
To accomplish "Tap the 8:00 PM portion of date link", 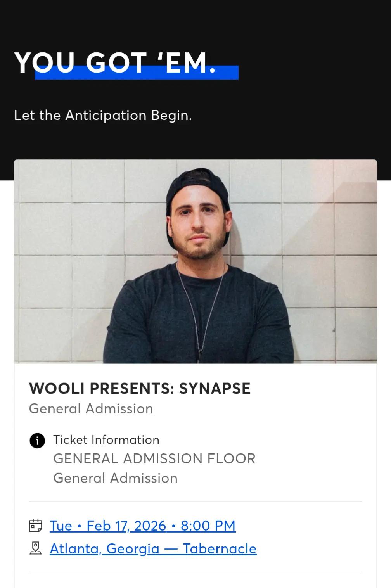I will coord(208,526).
